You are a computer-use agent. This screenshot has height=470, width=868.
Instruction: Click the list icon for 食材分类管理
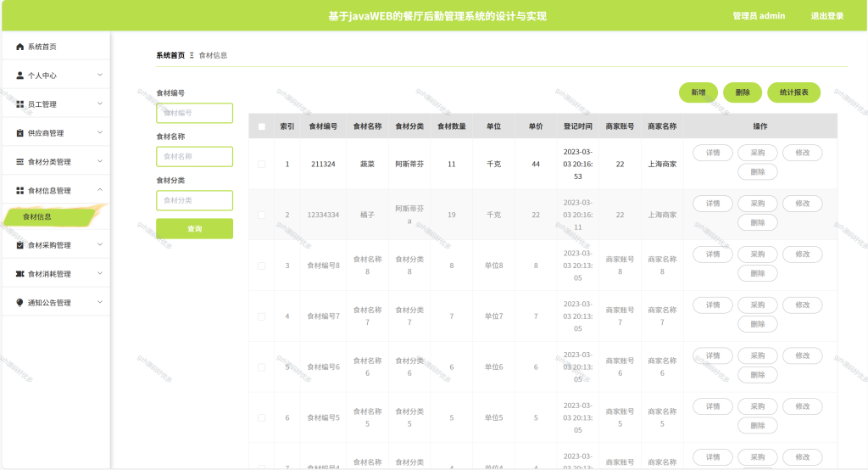20,162
